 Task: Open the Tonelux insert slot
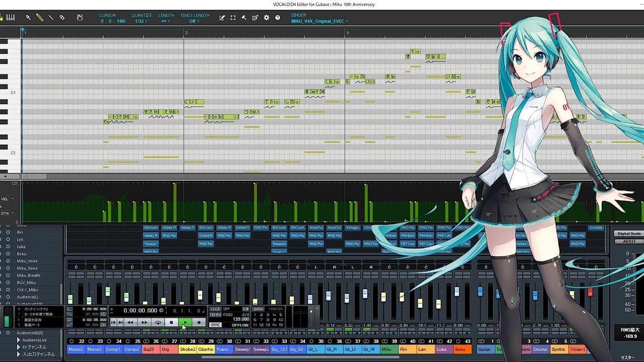[x=151, y=244]
